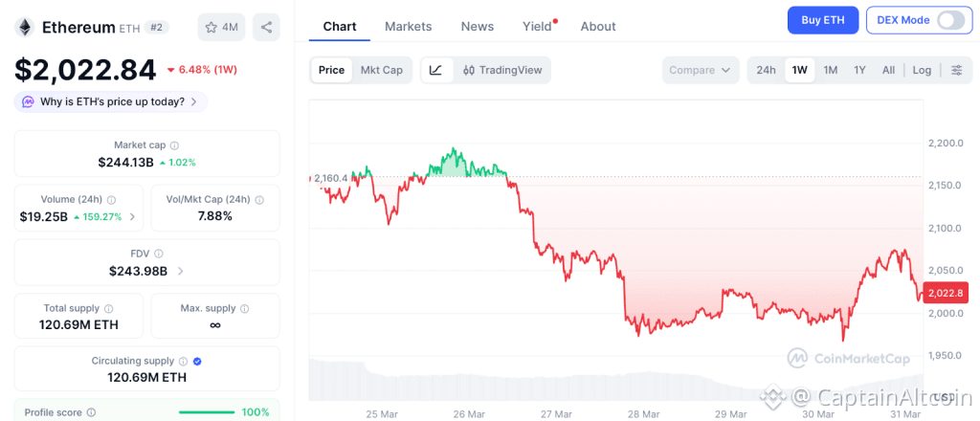The height and width of the screenshot is (421, 980).
Task: Open the Compare dropdown
Action: [x=701, y=70]
